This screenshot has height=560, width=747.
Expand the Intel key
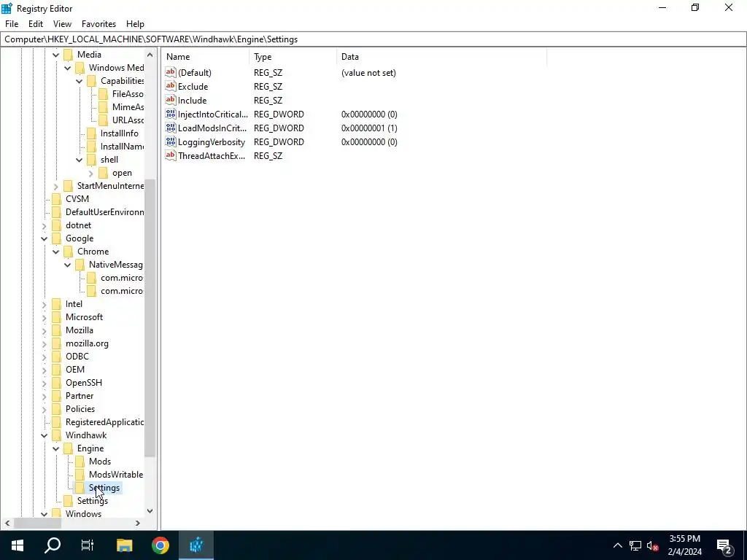[44, 304]
